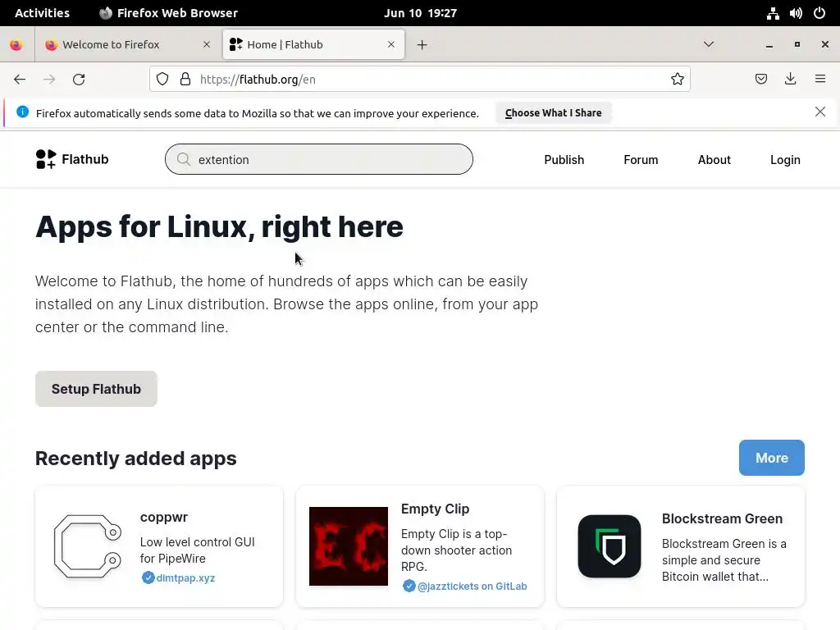
Task: Open the system volume icon
Action: tap(796, 13)
